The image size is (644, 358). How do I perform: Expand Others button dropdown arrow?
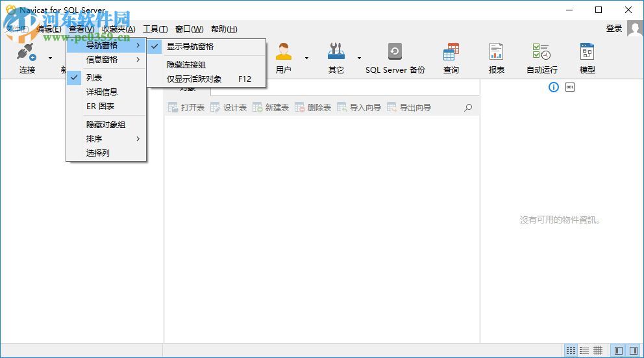pos(359,58)
